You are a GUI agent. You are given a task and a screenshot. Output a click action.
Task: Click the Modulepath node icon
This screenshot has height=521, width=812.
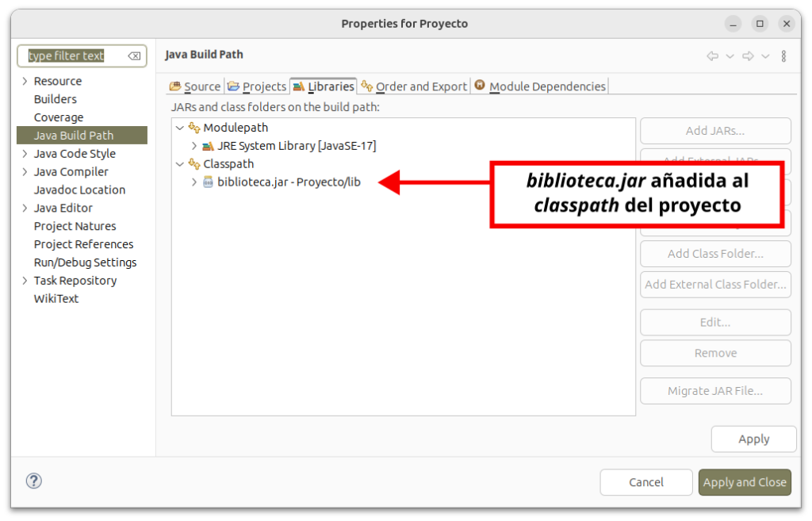tap(193, 128)
